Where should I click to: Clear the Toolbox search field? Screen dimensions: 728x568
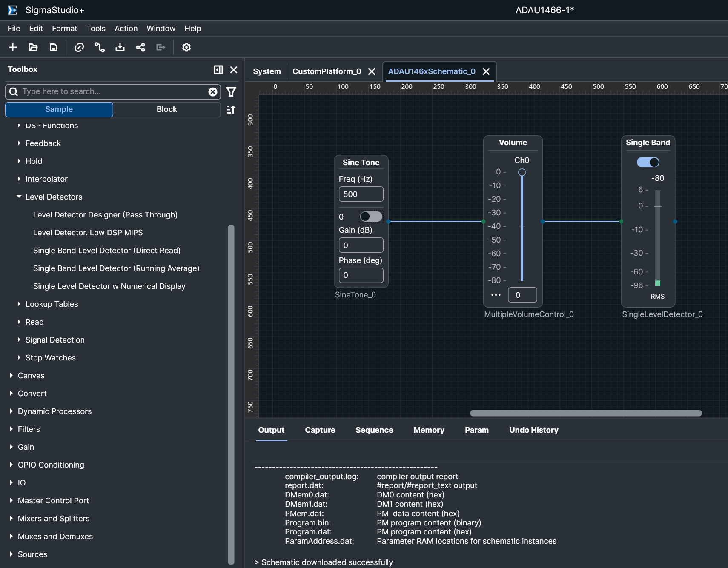pos(213,92)
